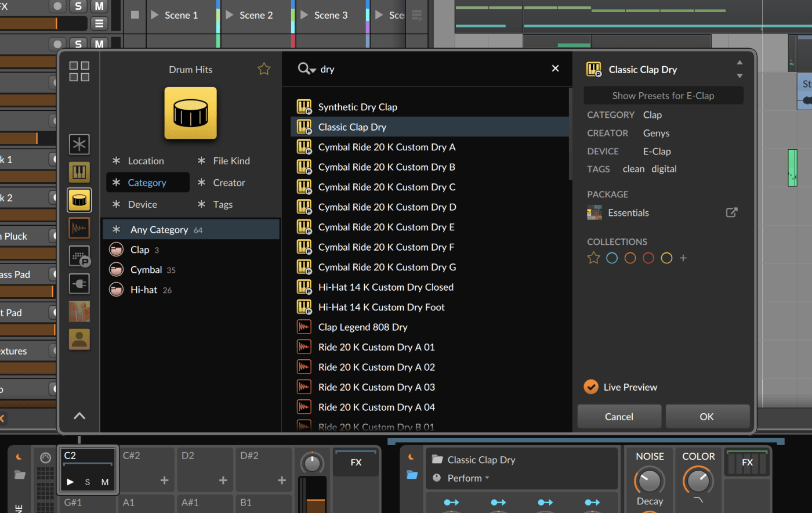Go to previous result with up arrow

click(739, 62)
